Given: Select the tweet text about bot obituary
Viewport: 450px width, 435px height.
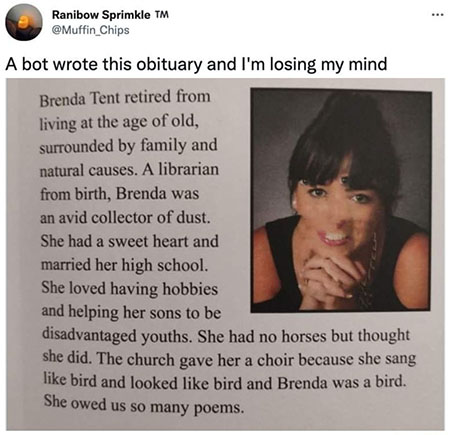Looking at the screenshot, I should coord(196,64).
